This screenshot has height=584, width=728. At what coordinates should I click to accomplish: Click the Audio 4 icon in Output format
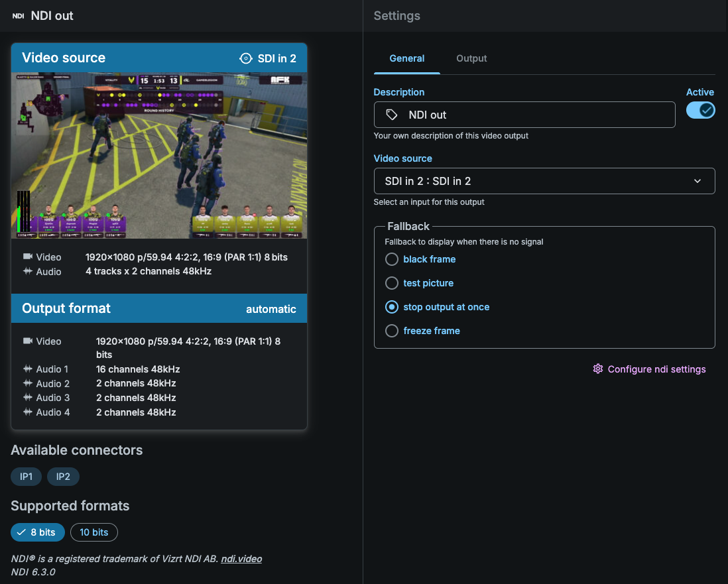pos(27,412)
